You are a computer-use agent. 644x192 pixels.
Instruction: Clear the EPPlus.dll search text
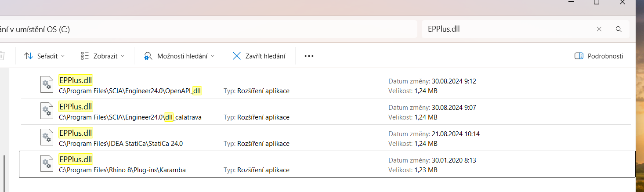pyautogui.click(x=599, y=29)
